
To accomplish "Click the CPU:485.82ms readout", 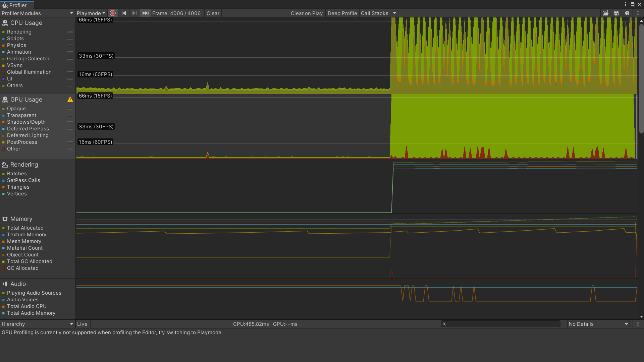I will point(251,324).
